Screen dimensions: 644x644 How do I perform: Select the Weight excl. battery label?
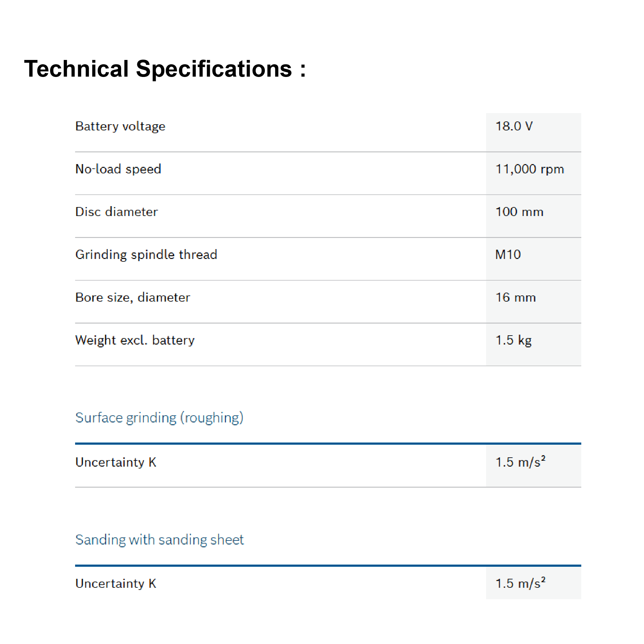(135, 340)
